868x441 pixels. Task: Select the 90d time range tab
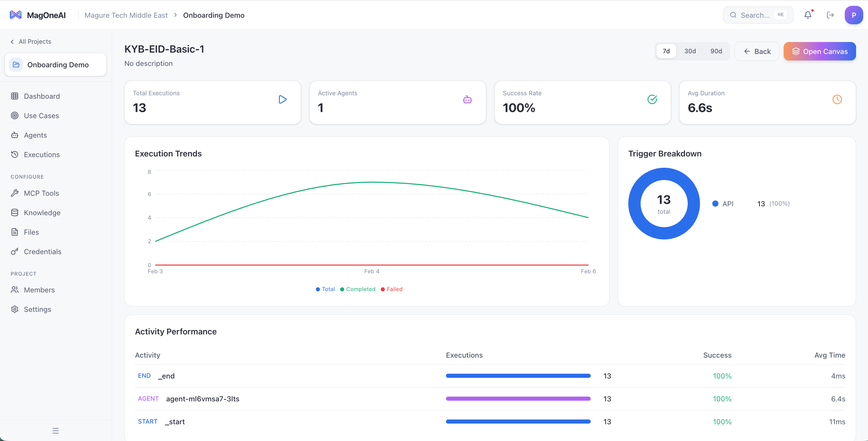716,51
